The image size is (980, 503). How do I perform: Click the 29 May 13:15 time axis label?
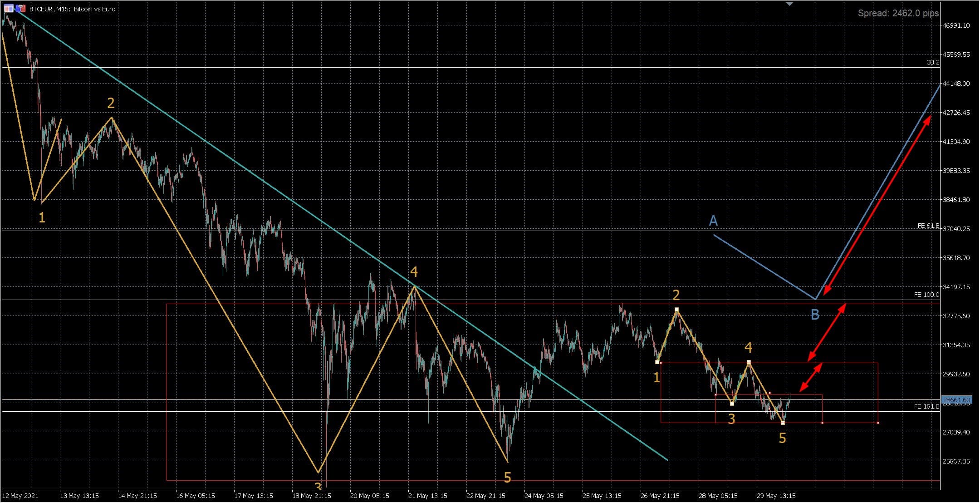pos(776,496)
